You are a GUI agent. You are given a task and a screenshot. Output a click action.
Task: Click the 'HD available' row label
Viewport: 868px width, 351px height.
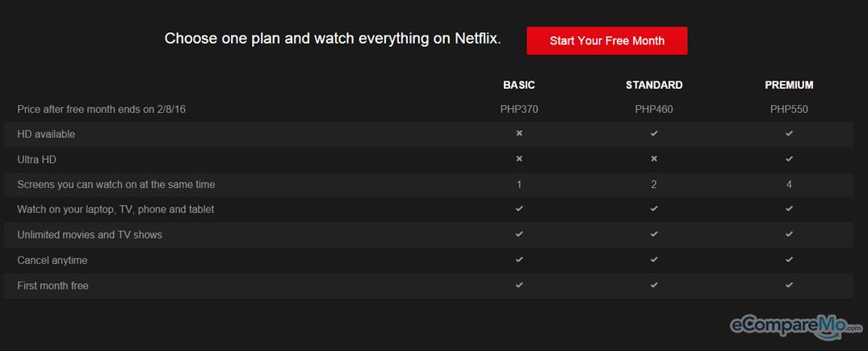[46, 134]
